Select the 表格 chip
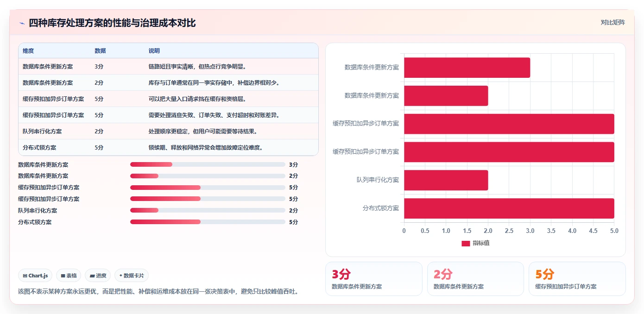This screenshot has height=314, width=644. click(x=69, y=276)
